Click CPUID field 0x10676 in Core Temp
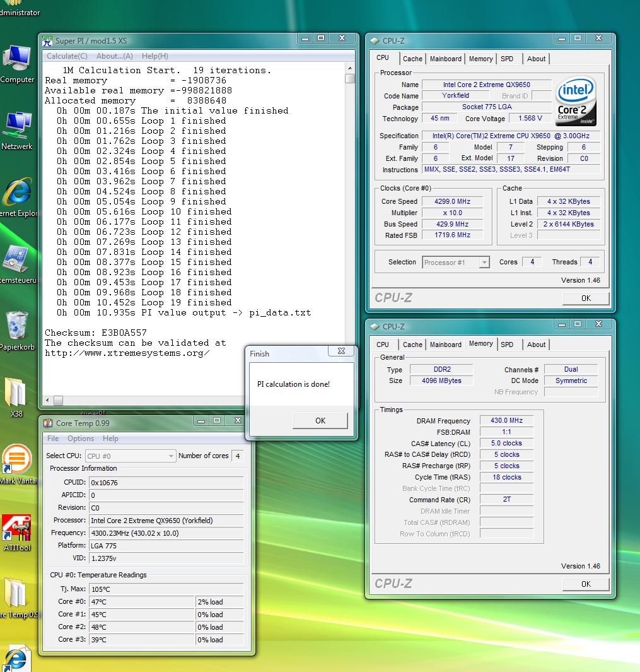 click(166, 483)
